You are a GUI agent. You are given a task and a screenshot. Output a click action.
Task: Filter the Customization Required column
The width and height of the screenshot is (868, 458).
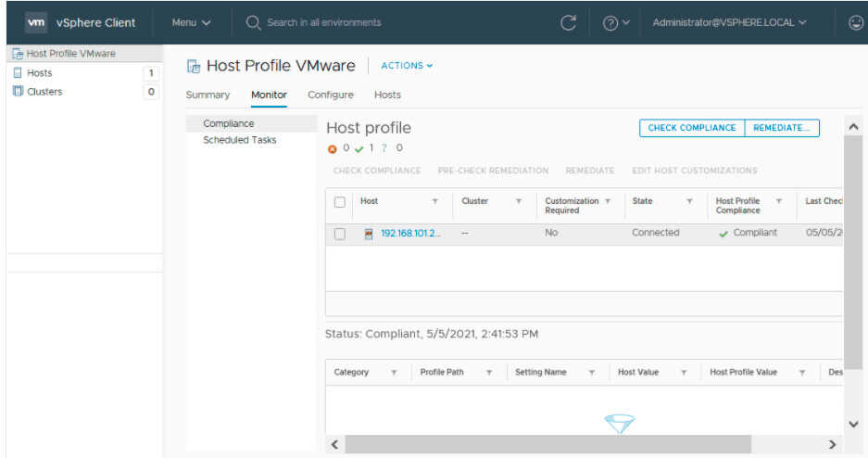[608, 201]
